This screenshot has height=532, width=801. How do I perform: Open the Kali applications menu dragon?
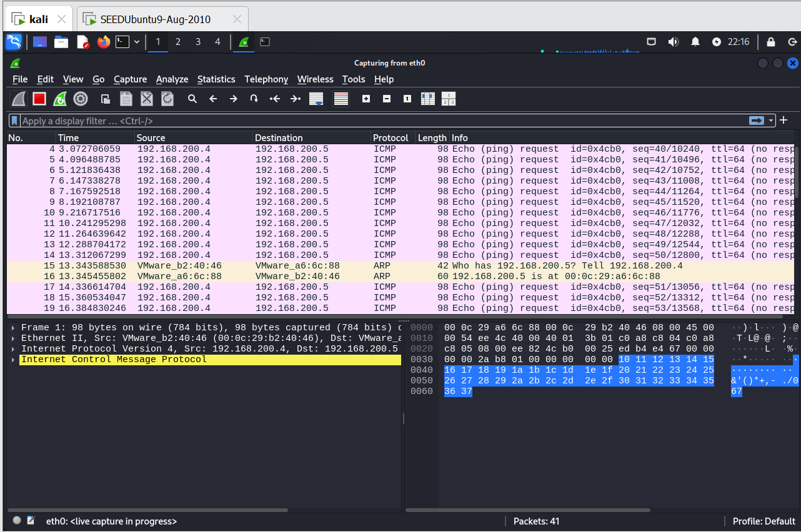pyautogui.click(x=14, y=42)
